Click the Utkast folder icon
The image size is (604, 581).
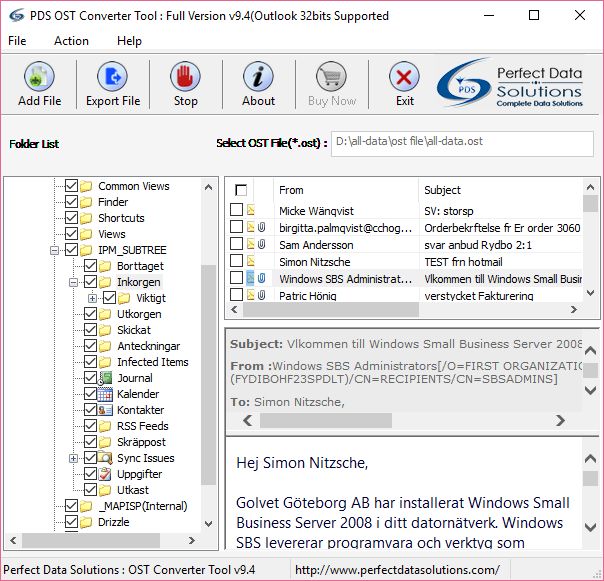[105, 490]
